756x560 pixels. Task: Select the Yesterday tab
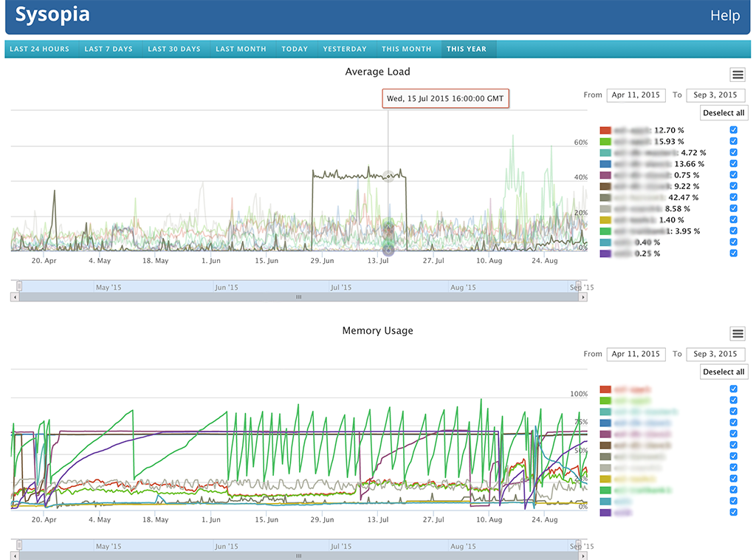(x=345, y=49)
